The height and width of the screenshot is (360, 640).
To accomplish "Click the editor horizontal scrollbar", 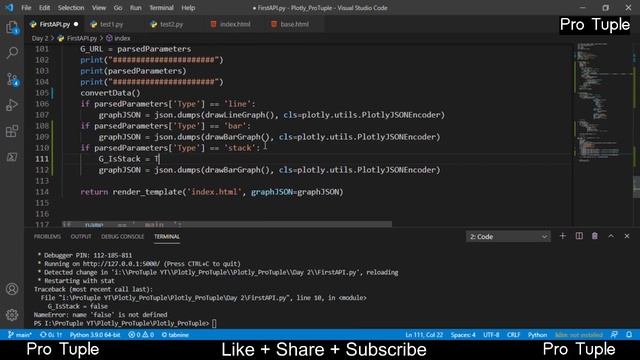I will (227, 224).
